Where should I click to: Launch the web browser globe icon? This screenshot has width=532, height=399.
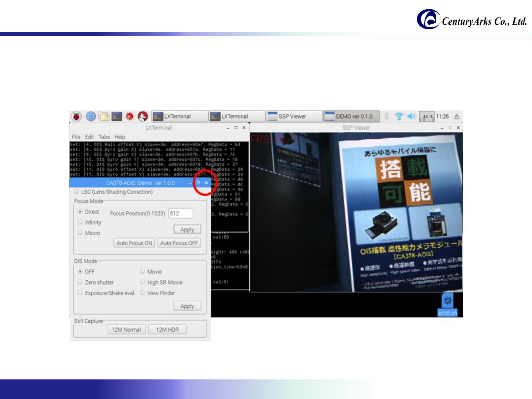click(91, 116)
